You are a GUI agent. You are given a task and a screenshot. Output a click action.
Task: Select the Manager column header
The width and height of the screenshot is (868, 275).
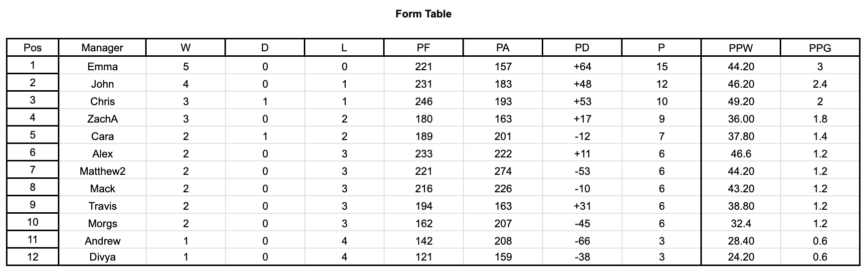pos(102,48)
